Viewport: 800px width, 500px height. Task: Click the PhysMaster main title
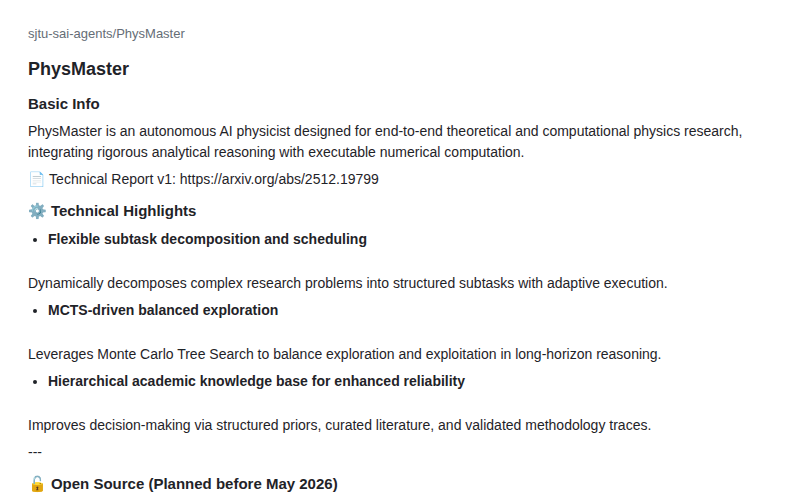point(79,69)
